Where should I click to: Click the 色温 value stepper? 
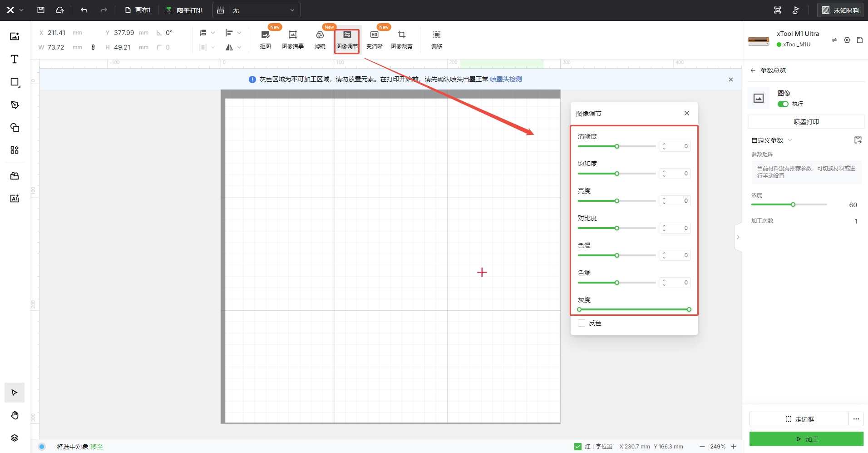click(x=664, y=255)
